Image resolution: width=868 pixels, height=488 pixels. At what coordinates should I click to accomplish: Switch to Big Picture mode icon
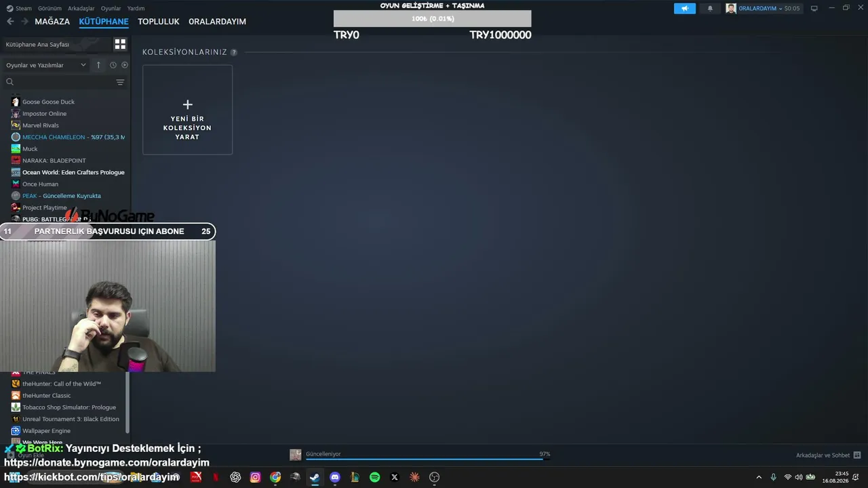coord(814,8)
